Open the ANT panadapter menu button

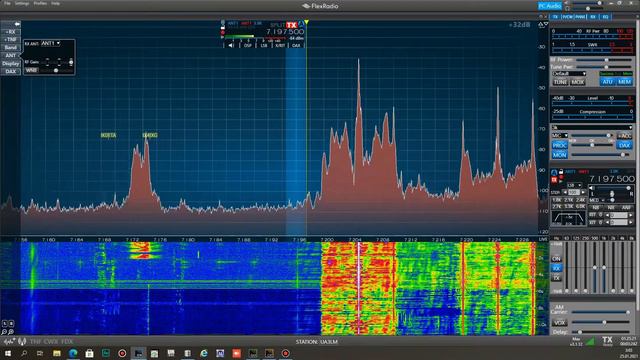tap(10, 56)
